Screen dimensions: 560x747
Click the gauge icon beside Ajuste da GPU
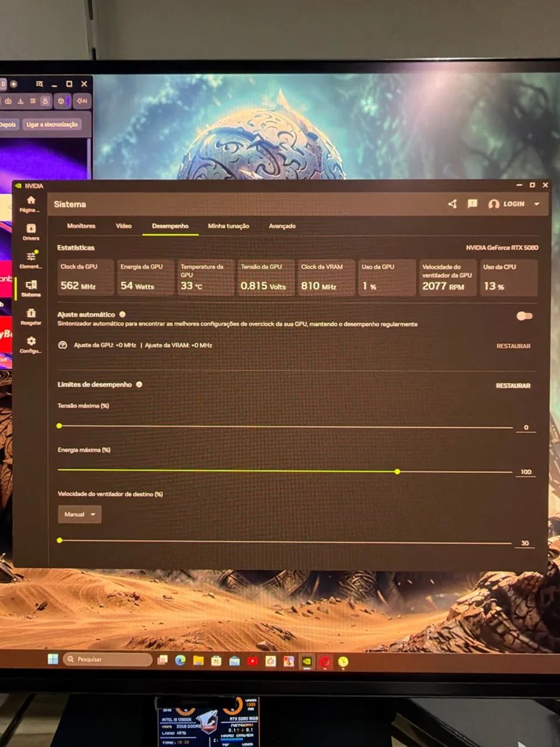tap(63, 345)
